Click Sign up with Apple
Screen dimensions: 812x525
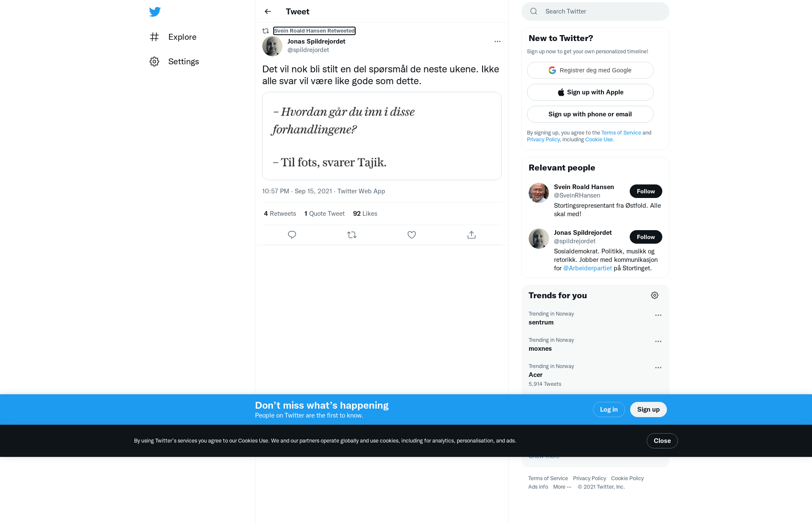pos(590,92)
